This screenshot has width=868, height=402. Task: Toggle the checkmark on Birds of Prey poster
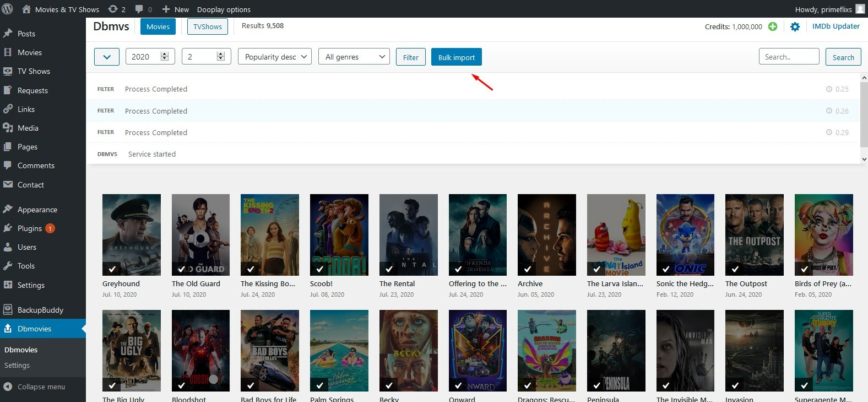pyautogui.click(x=804, y=269)
